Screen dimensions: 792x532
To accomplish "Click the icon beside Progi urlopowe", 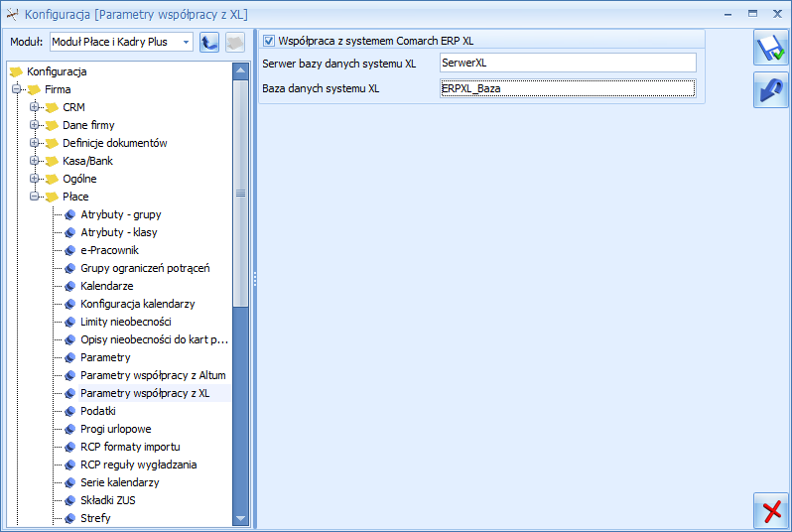I will tap(70, 429).
